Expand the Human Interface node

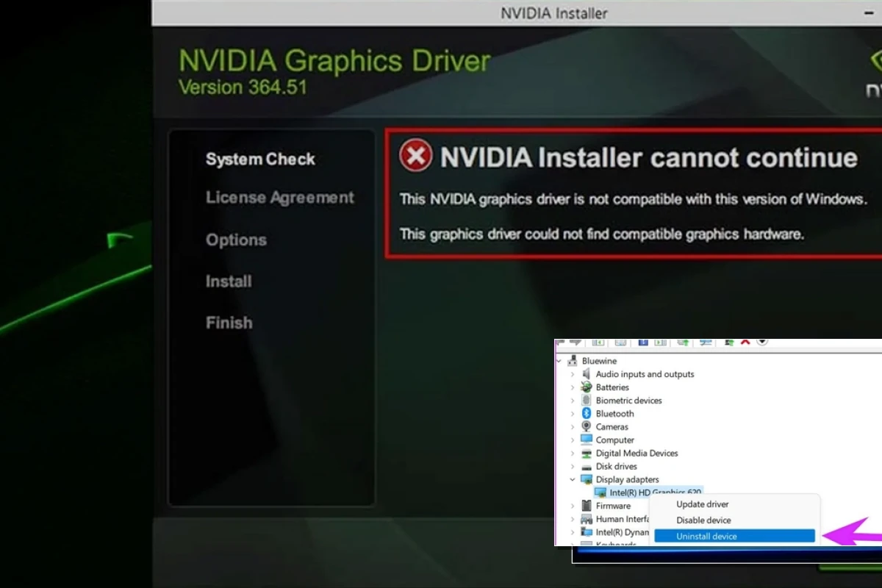pos(573,519)
